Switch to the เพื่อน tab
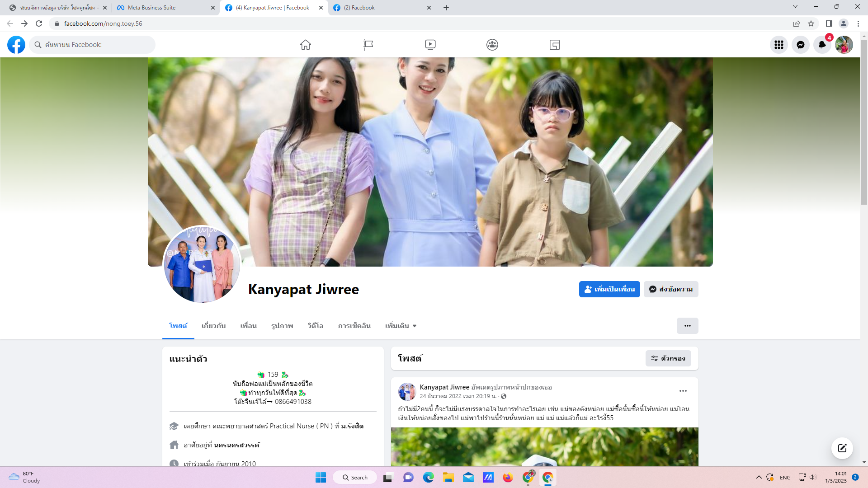 pos(248,326)
